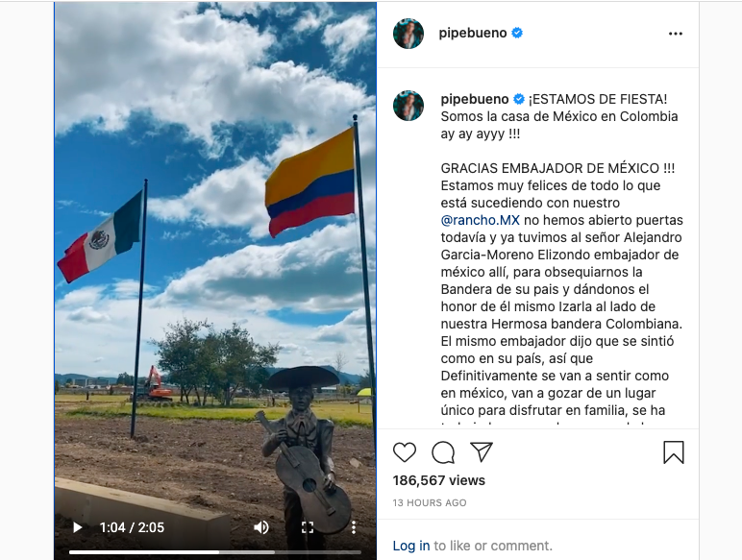The image size is (742, 560).
Task: Mute the video with the speaker icon
Action: tap(261, 527)
